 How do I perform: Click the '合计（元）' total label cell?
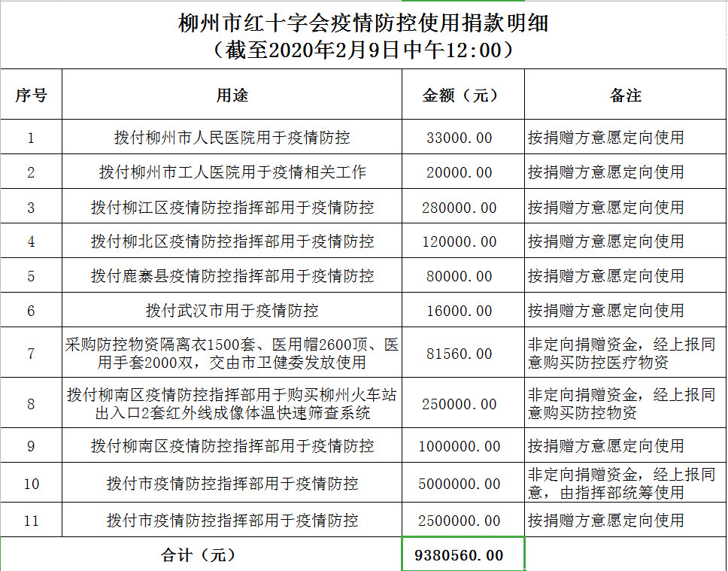pyautogui.click(x=201, y=554)
